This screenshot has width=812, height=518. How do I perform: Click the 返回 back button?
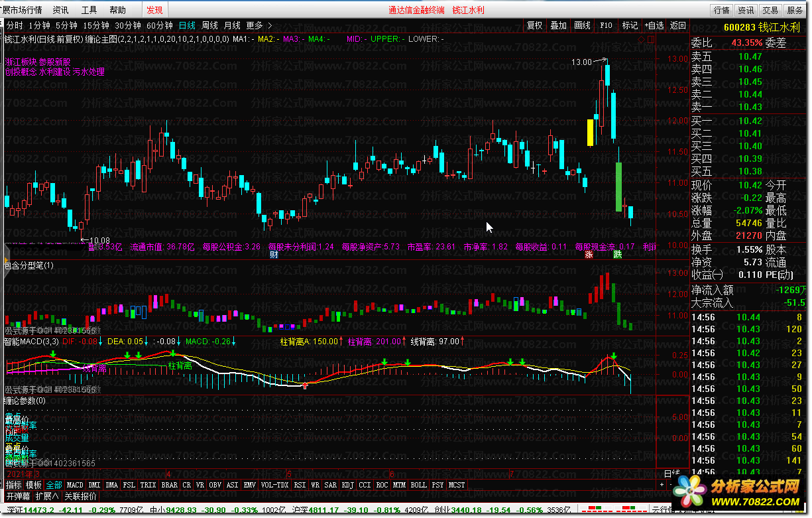[677, 25]
